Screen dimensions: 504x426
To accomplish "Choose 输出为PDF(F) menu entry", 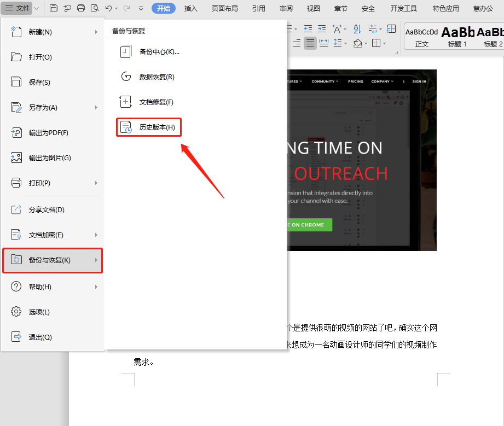I will 53,132.
